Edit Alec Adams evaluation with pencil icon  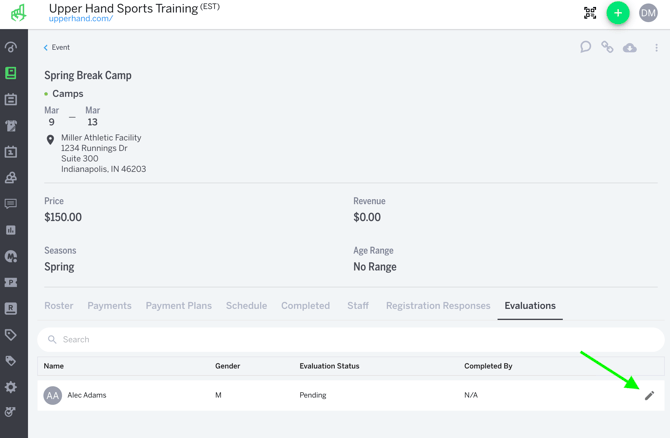pyautogui.click(x=649, y=396)
